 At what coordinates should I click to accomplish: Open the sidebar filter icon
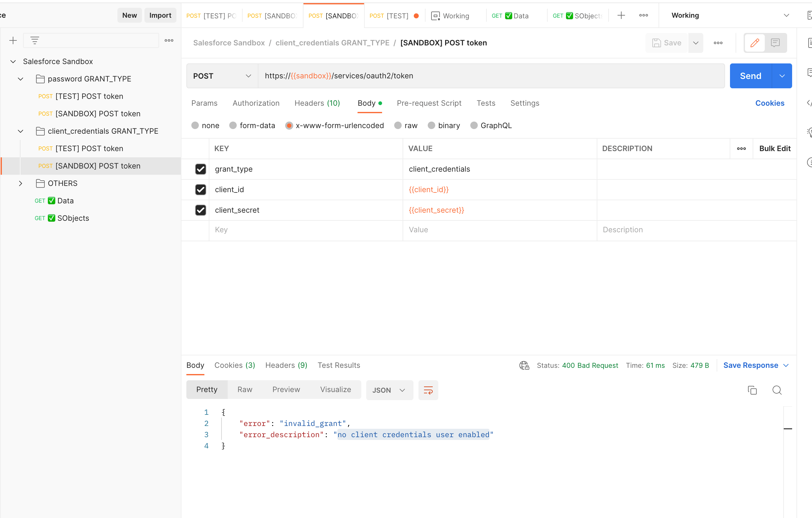tap(35, 40)
